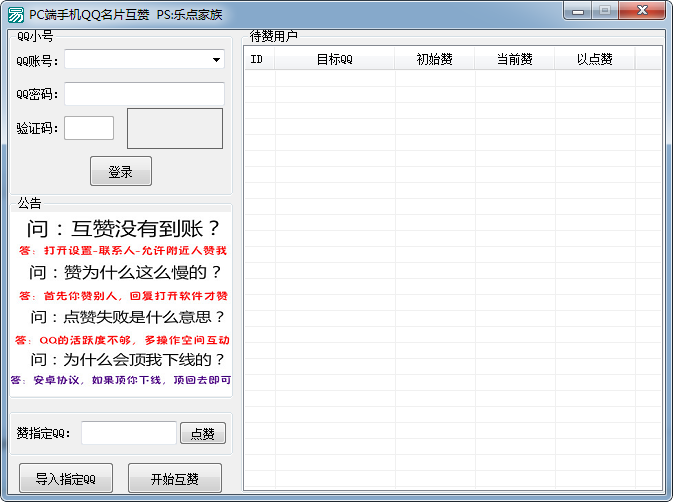This screenshot has height=502, width=673.
Task: Click the 以点赞 column header
Action: [594, 59]
